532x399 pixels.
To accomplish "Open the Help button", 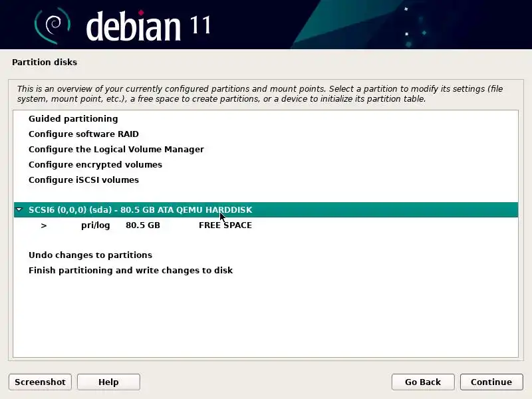I will tap(108, 382).
